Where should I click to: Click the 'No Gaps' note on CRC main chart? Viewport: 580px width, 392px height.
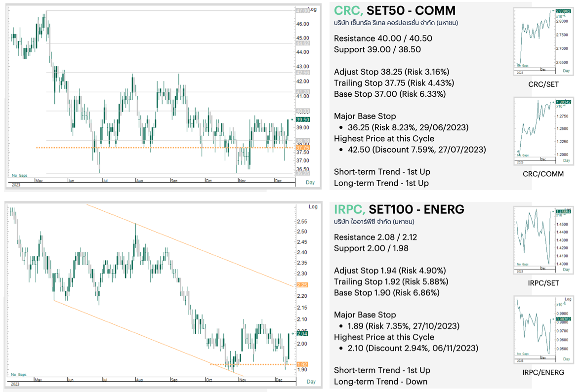click(20, 175)
